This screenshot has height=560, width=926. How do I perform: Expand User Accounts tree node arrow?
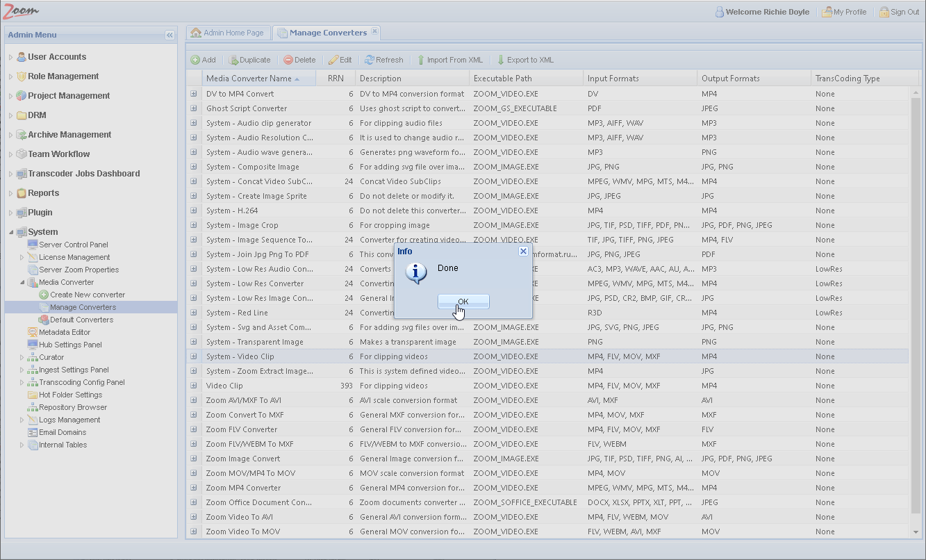(10, 57)
